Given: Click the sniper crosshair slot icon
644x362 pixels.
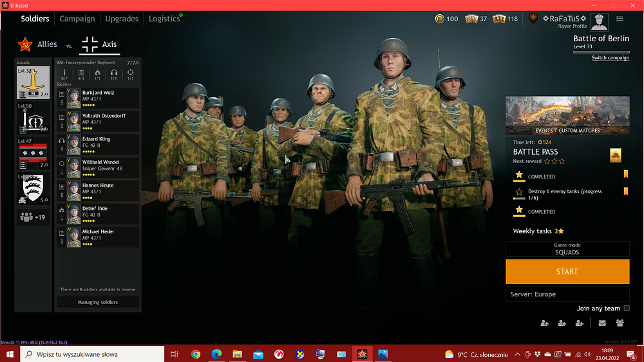Looking at the screenshot, I should click(130, 74).
